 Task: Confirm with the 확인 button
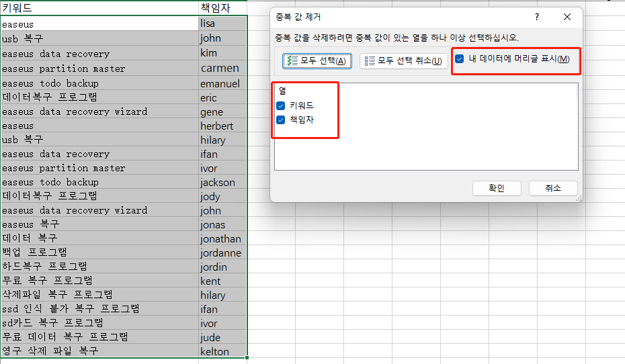(x=497, y=188)
